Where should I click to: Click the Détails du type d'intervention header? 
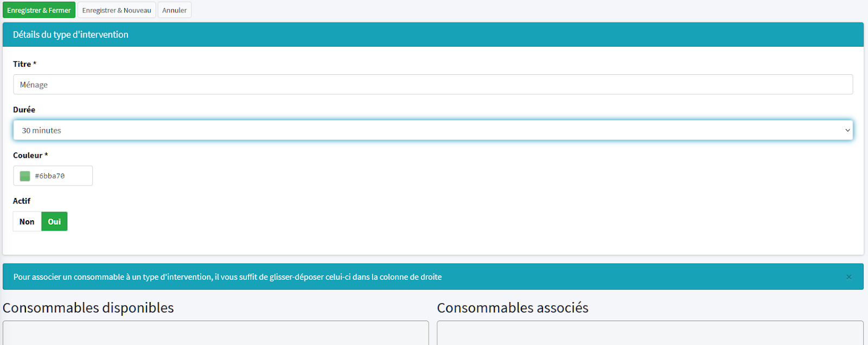(x=71, y=35)
